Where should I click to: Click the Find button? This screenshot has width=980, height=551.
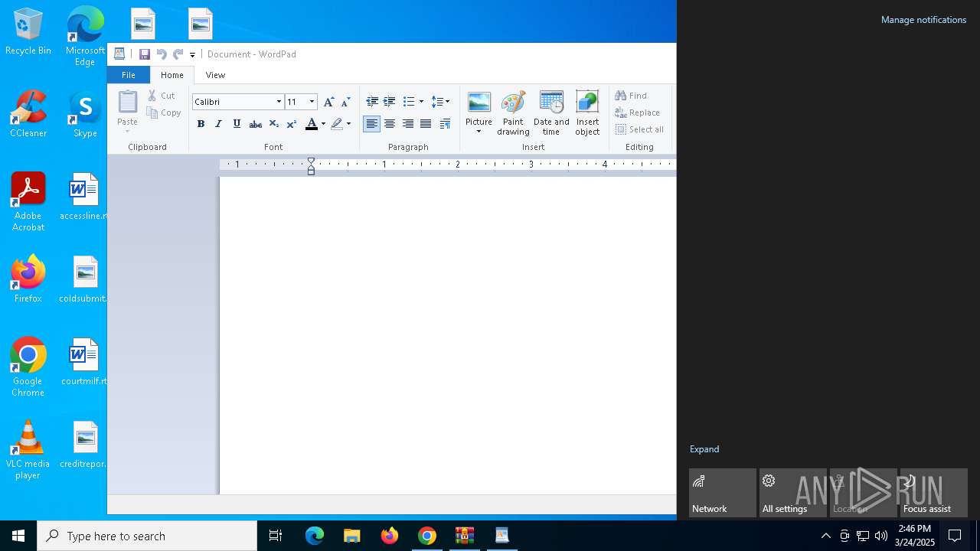point(632,96)
